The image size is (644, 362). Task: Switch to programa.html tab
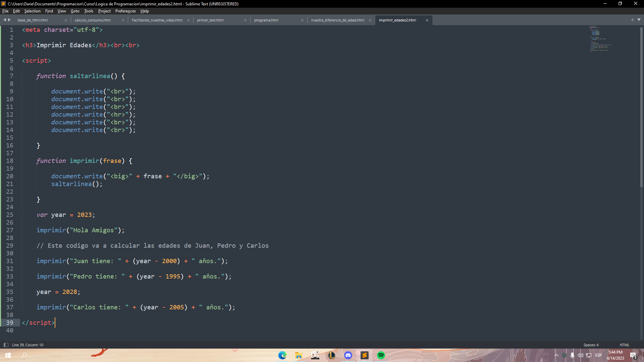266,20
